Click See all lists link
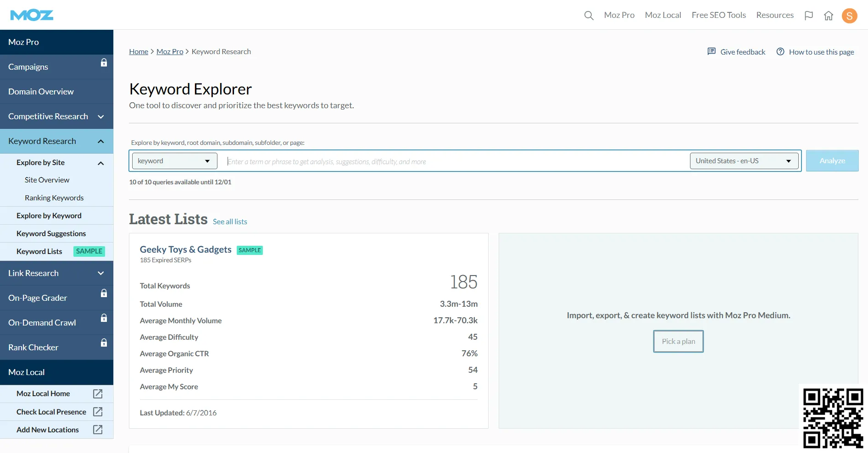Screen dimensions: 868x453 pyautogui.click(x=230, y=221)
